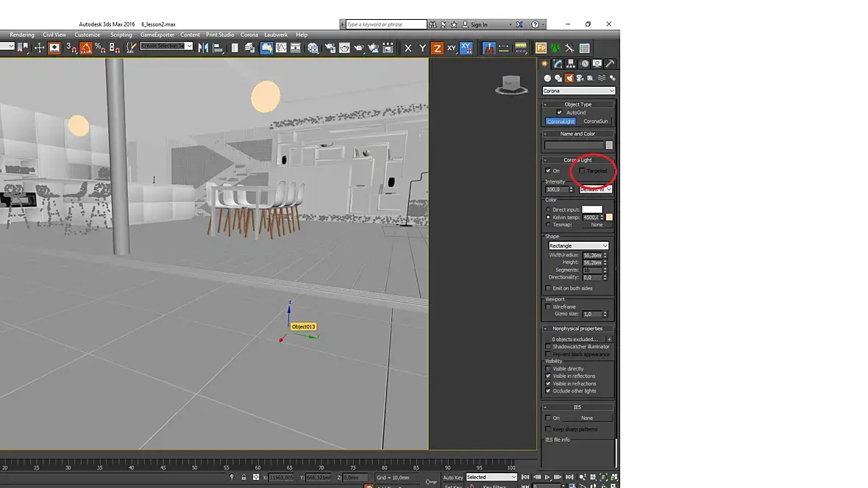Open the Modify panel tab
The width and height of the screenshot is (868, 488).
(x=558, y=64)
